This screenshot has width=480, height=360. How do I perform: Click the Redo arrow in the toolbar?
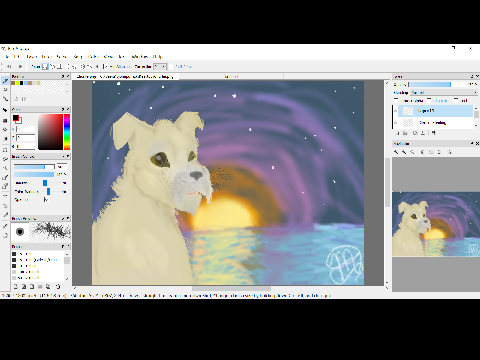click(20, 67)
